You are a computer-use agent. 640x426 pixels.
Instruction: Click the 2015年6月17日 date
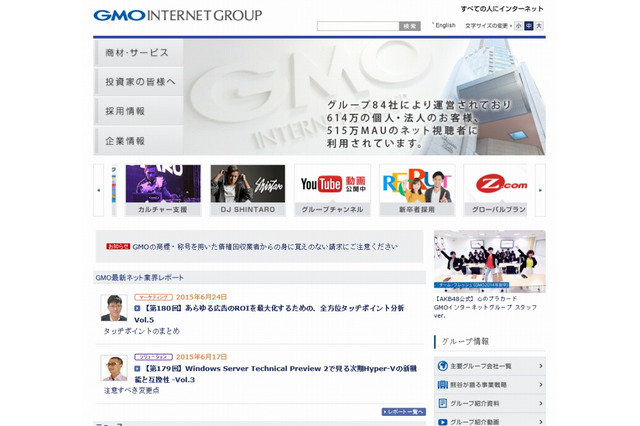pyautogui.click(x=201, y=357)
